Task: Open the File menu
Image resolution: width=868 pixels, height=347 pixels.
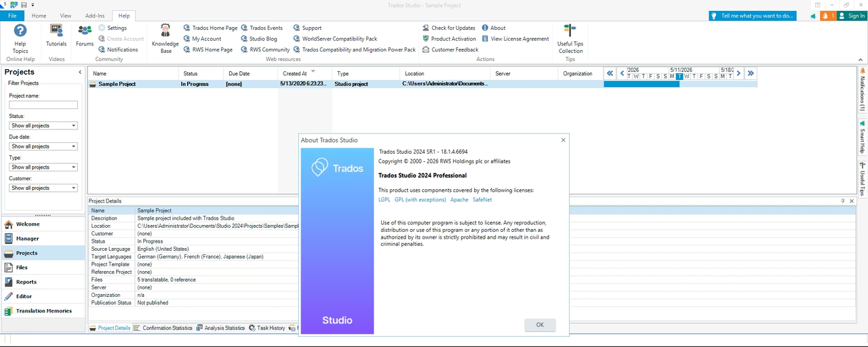Action: pyautogui.click(x=12, y=15)
